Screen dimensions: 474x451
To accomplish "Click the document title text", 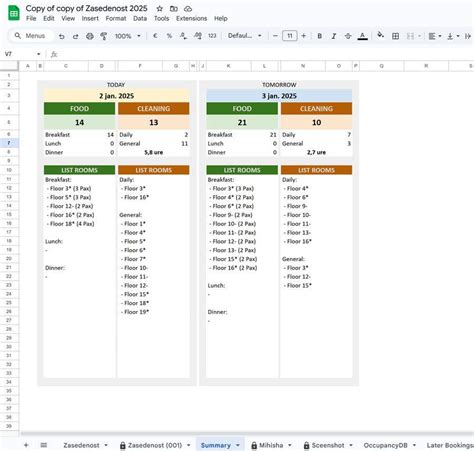I will click(86, 8).
